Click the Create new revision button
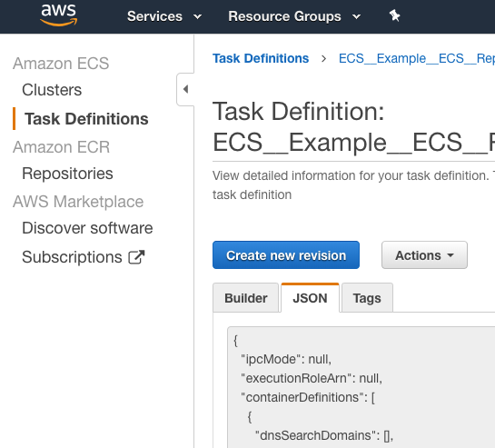The width and height of the screenshot is (495, 448). (286, 255)
